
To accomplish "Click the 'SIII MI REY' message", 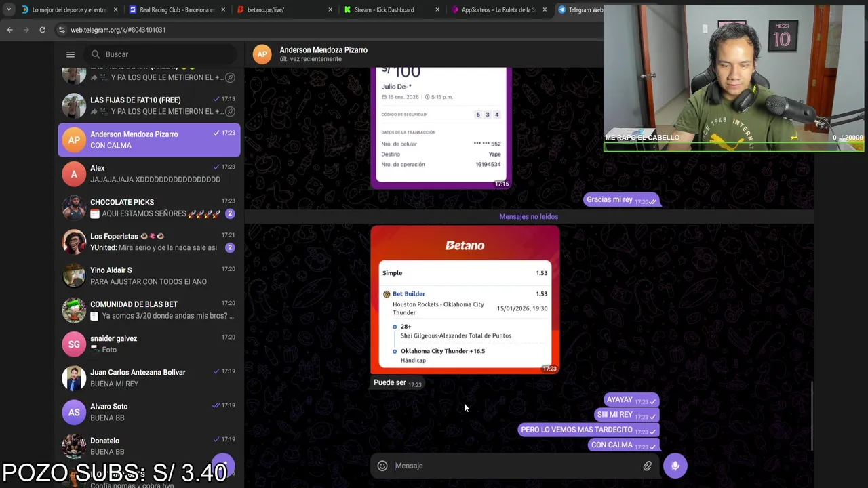I will (x=626, y=415).
